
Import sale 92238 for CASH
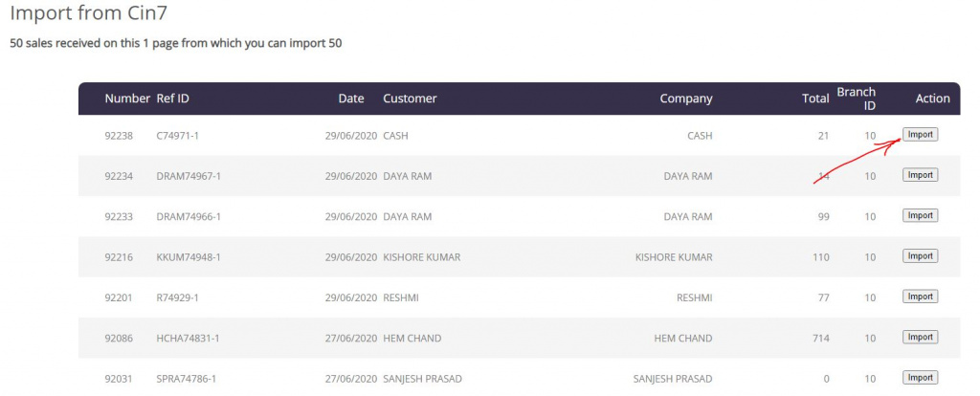pyautogui.click(x=920, y=135)
